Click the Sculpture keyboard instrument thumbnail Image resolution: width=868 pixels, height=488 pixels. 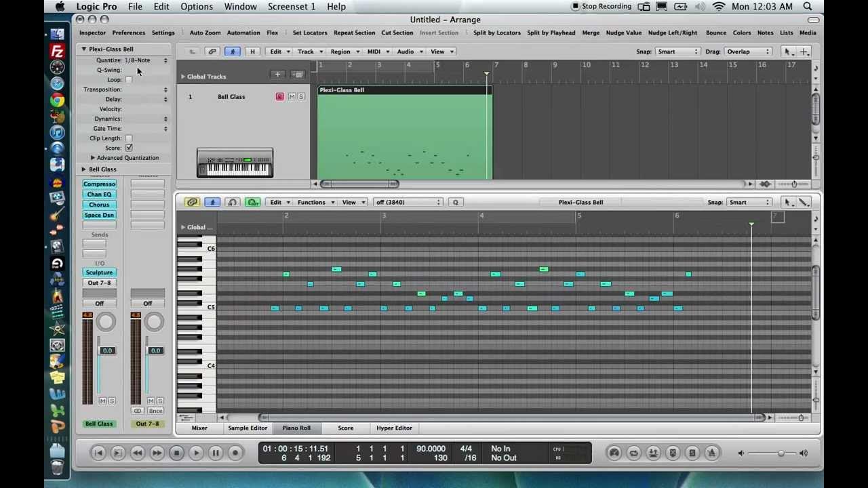pos(235,163)
